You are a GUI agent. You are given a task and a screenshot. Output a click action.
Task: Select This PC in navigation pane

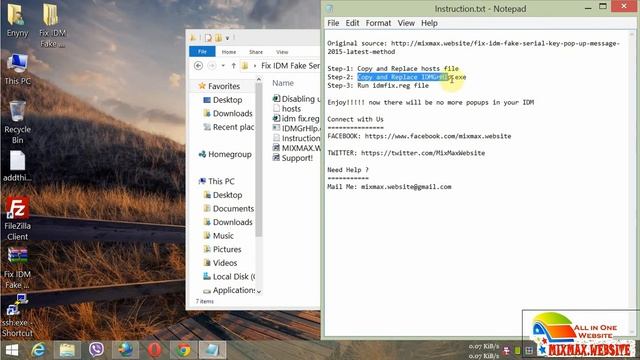216,181
